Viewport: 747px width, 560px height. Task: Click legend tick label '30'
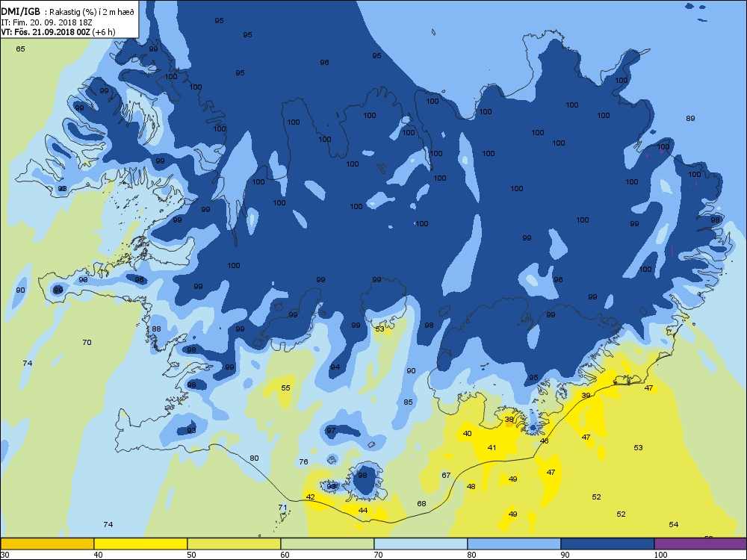click(4, 555)
